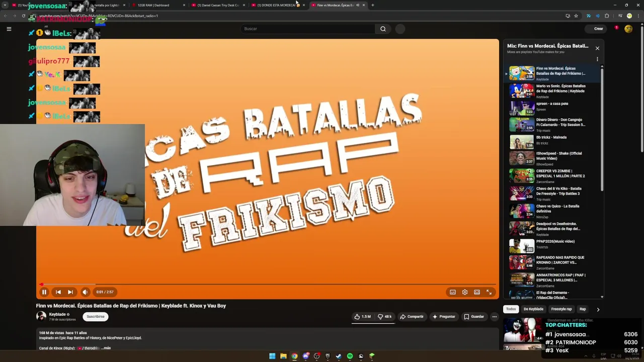Click the voice search microphone button
Screen dimensions: 644x362
point(400,29)
